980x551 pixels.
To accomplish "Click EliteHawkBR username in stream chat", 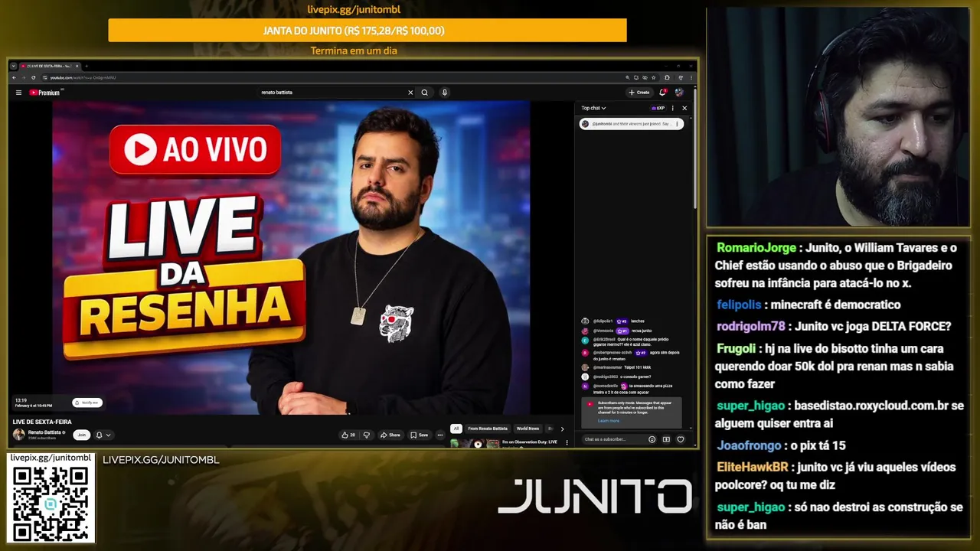I will [753, 467].
